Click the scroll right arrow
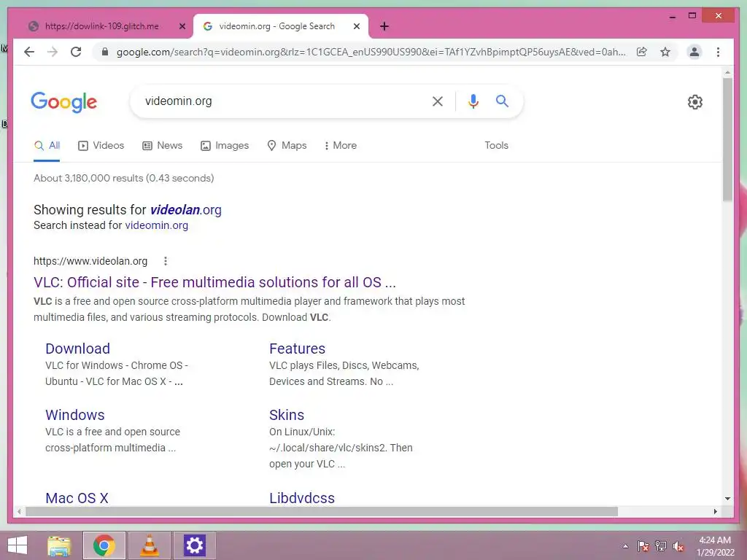 [x=715, y=511]
